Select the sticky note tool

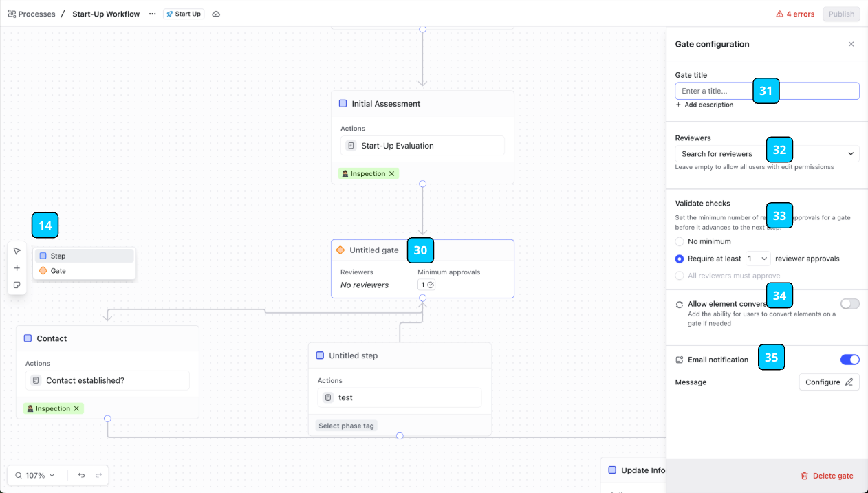(17, 285)
